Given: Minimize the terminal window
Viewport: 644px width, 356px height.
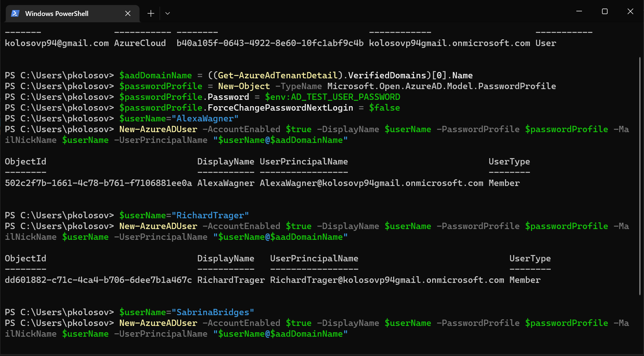Looking at the screenshot, I should (579, 12).
